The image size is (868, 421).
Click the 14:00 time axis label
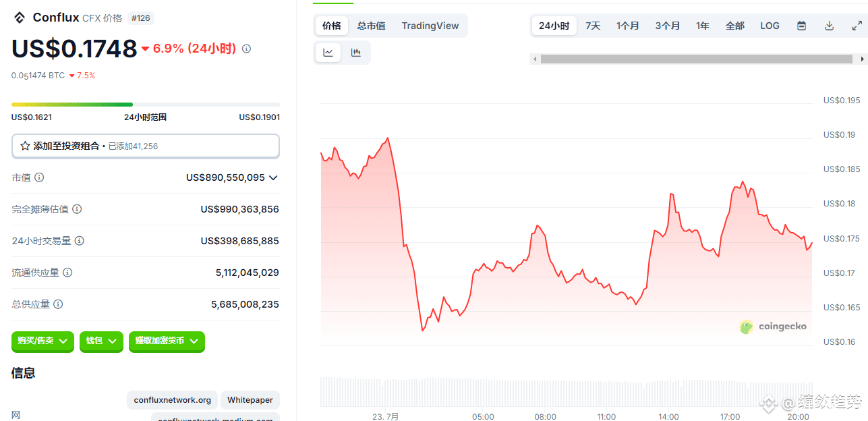(668, 417)
